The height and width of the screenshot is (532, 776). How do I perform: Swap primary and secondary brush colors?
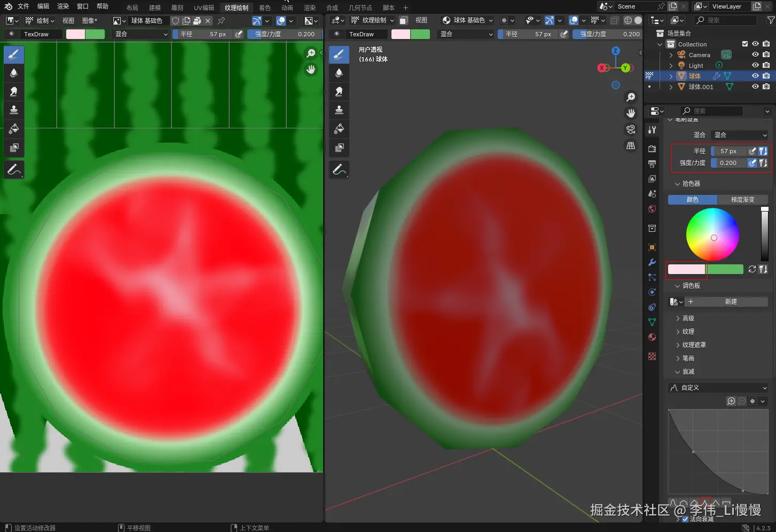752,269
